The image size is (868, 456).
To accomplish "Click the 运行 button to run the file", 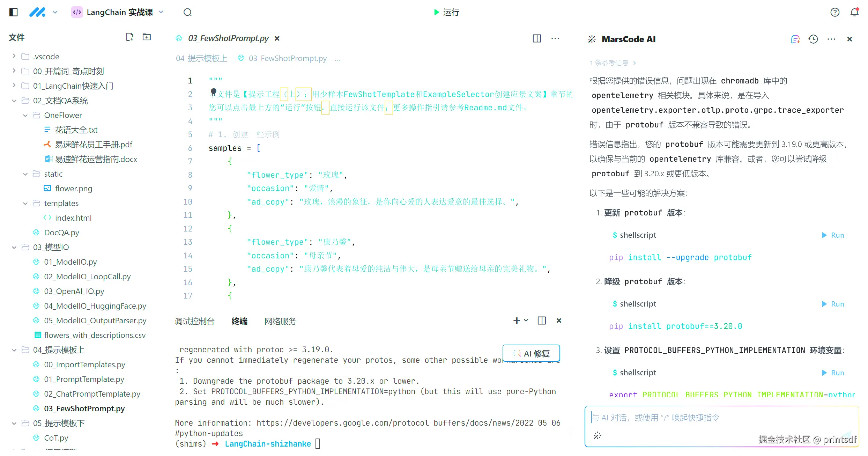I will coord(446,12).
